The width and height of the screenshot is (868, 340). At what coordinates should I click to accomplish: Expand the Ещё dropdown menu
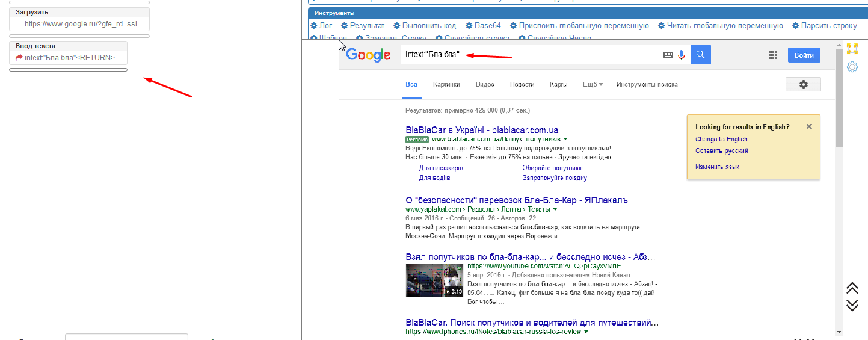(x=593, y=85)
